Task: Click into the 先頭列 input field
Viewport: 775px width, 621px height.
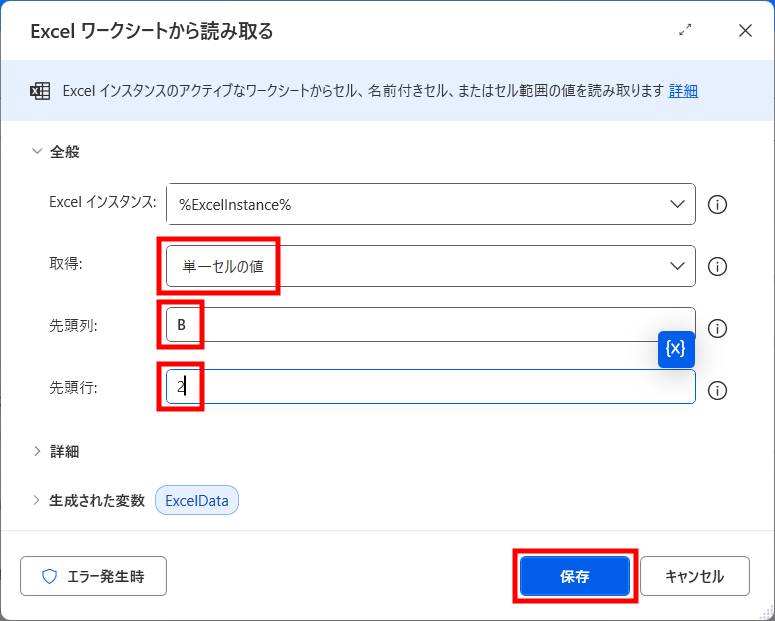Action: (431, 324)
